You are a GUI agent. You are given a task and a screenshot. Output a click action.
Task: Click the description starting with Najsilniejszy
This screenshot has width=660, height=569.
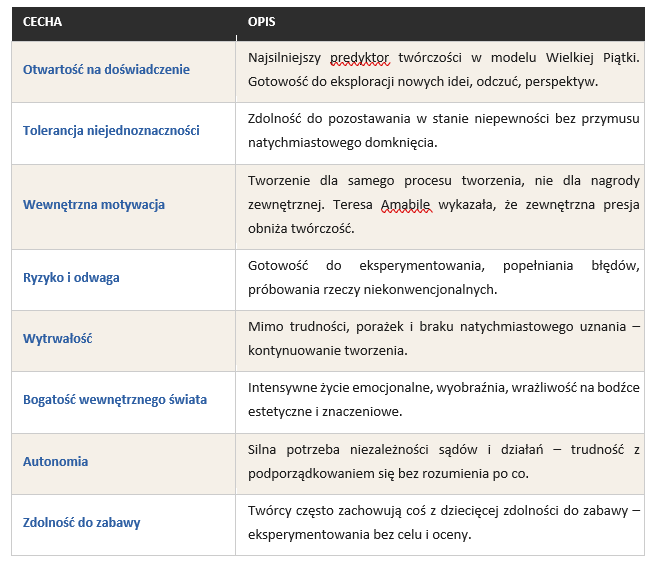[x=440, y=70]
